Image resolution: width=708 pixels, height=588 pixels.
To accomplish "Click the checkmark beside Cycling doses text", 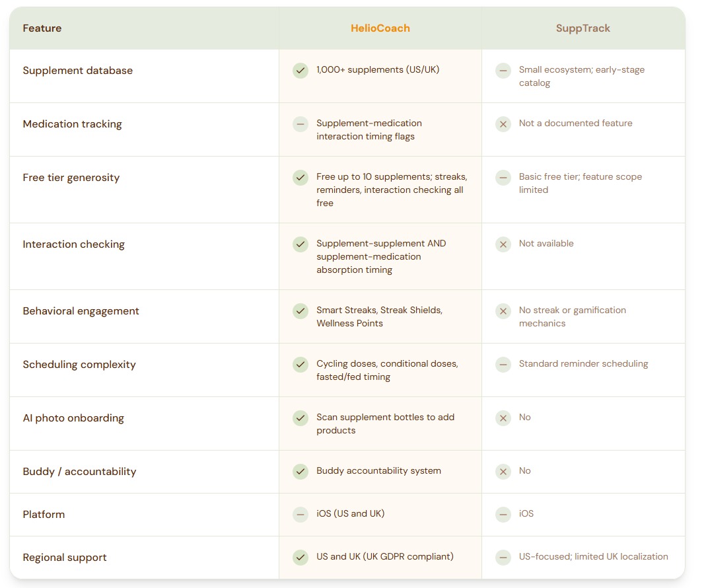I will 301,365.
